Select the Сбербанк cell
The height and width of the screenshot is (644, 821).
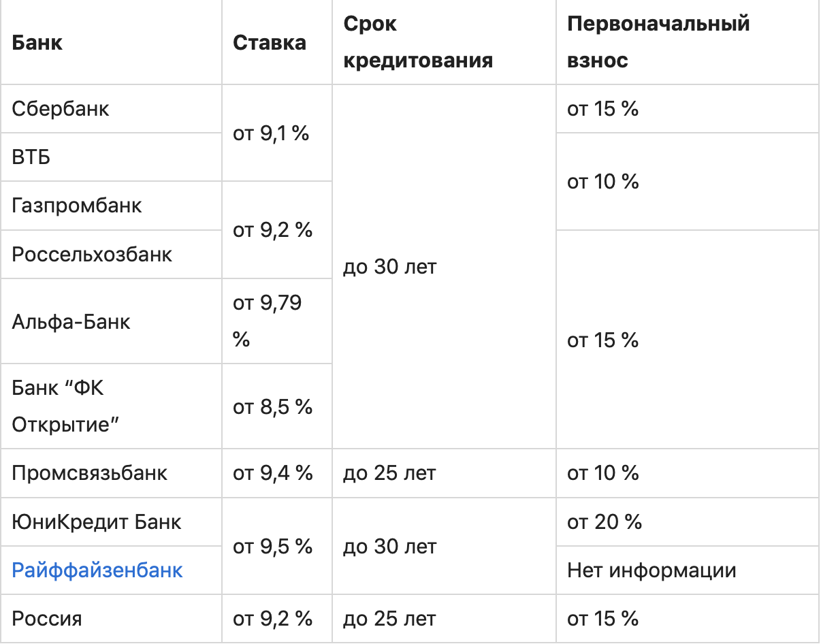(61, 109)
